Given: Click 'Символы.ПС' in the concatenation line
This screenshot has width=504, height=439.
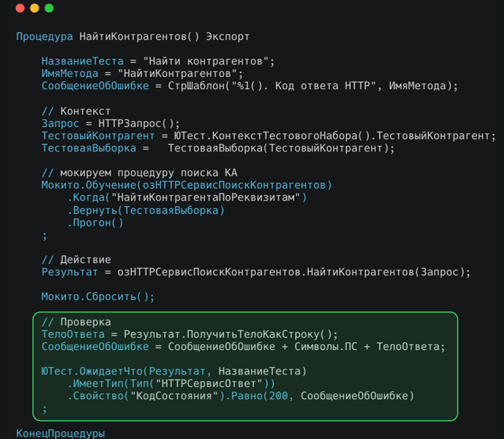Looking at the screenshot, I should [x=326, y=346].
